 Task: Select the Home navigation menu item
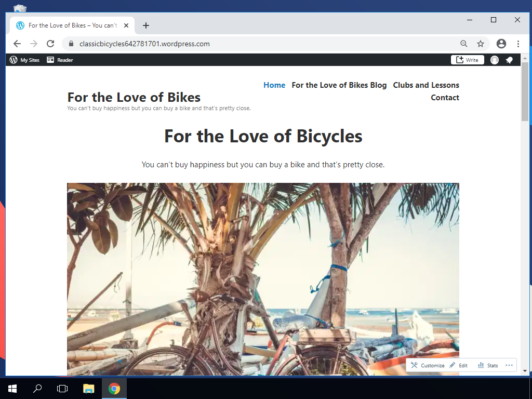[x=274, y=85]
